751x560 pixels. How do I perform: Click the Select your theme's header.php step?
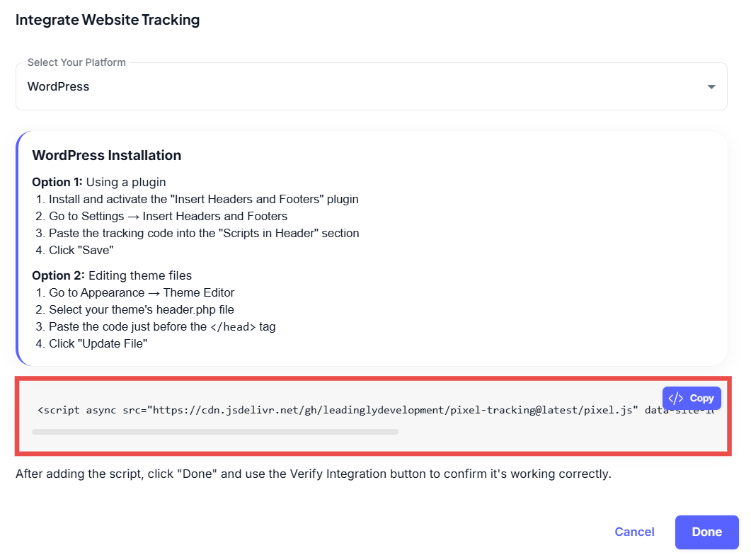coord(141,309)
